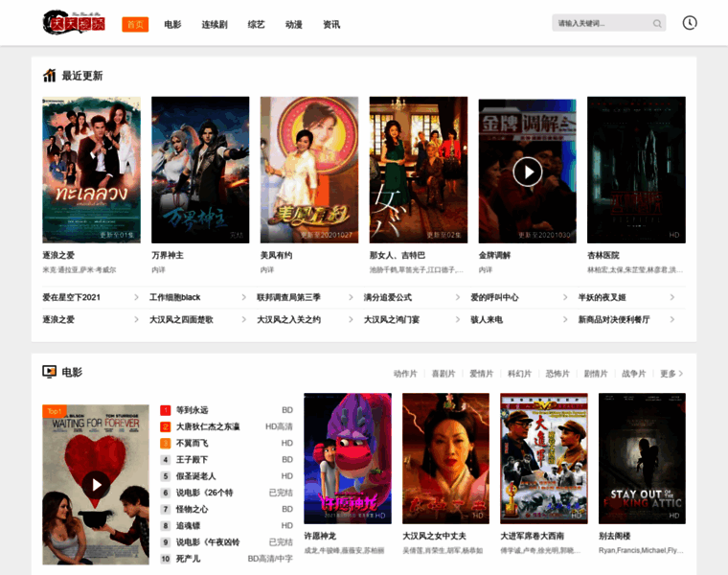This screenshot has width=728, height=575.
Task: Click the arrow next to 大汉风之四面楚歌
Action: (243, 319)
